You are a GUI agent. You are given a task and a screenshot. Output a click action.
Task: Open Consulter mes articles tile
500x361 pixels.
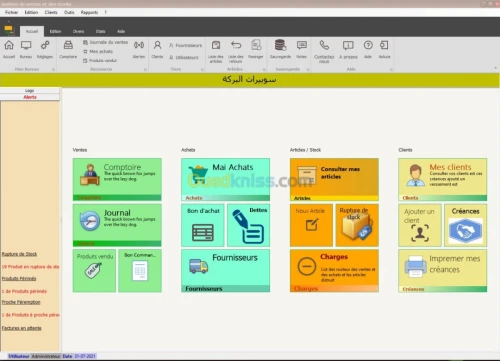334,179
